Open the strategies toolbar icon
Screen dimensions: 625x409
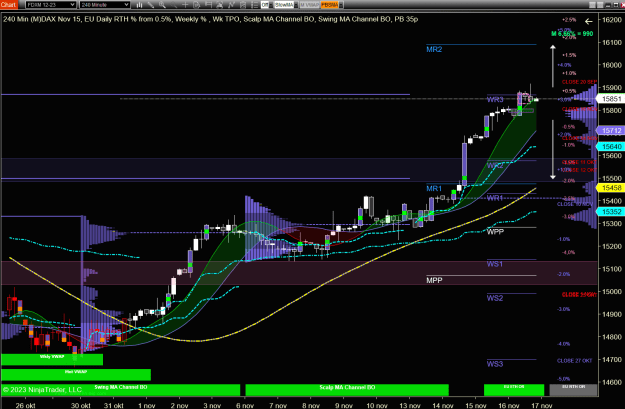[x=220, y=5]
